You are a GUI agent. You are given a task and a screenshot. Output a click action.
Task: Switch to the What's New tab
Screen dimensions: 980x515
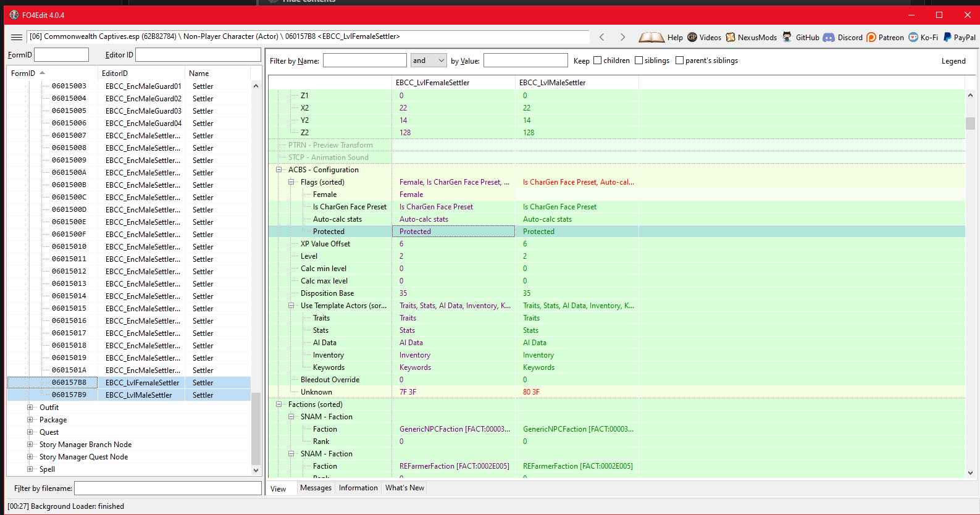[x=404, y=488]
